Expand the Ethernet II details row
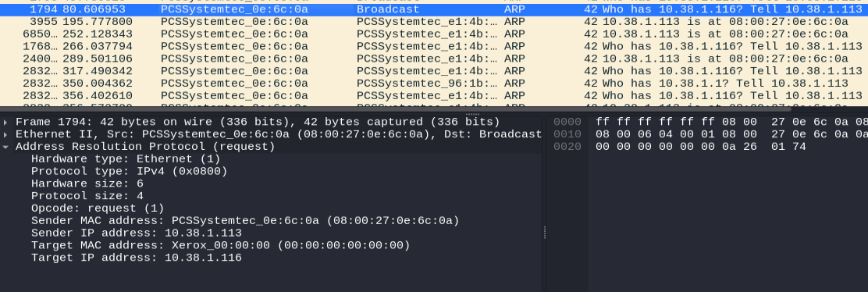Image resolution: width=868 pixels, height=292 pixels. (x=5, y=134)
